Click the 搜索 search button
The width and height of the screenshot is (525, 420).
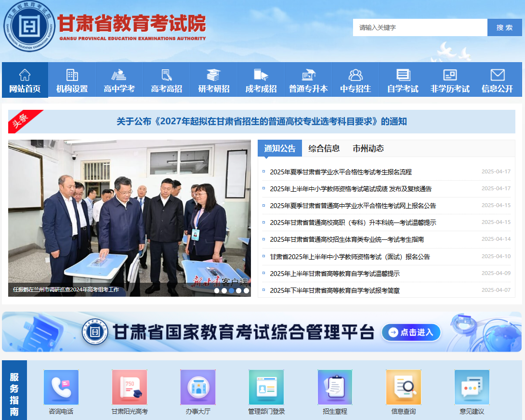[504, 27]
